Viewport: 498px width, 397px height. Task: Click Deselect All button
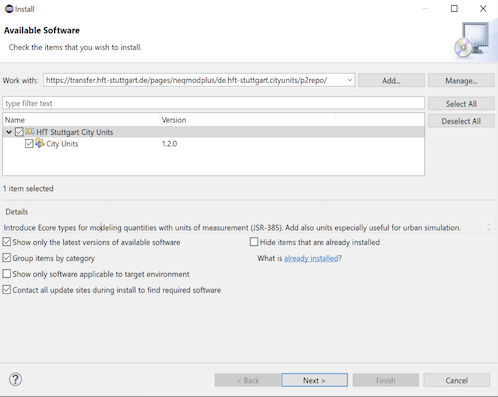point(461,121)
